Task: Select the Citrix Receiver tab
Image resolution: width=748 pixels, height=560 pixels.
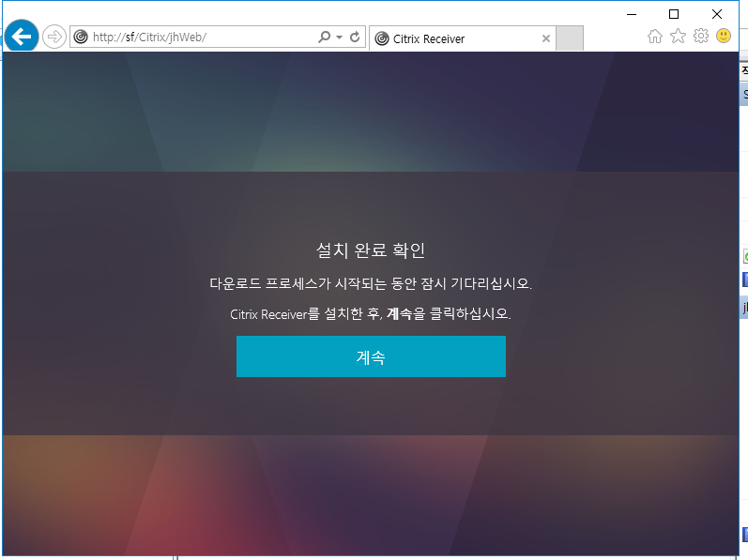Action: pos(462,38)
